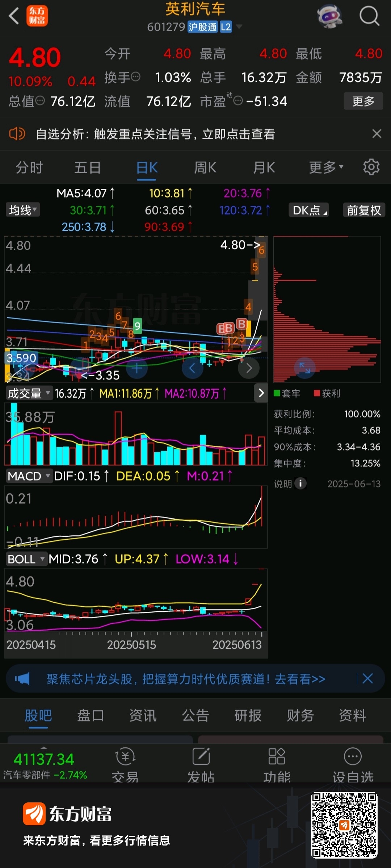Viewport: 391px width, 868px height.
Task: Expand the 更多 chart period dropdown
Action: coord(326,167)
